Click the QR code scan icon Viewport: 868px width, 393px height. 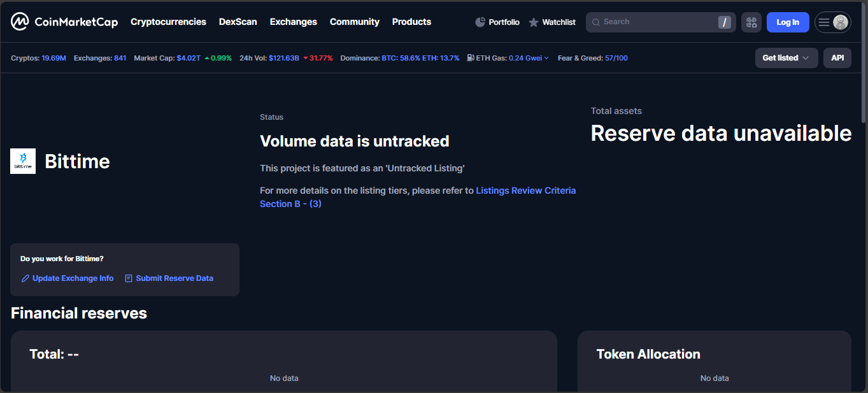click(x=751, y=22)
